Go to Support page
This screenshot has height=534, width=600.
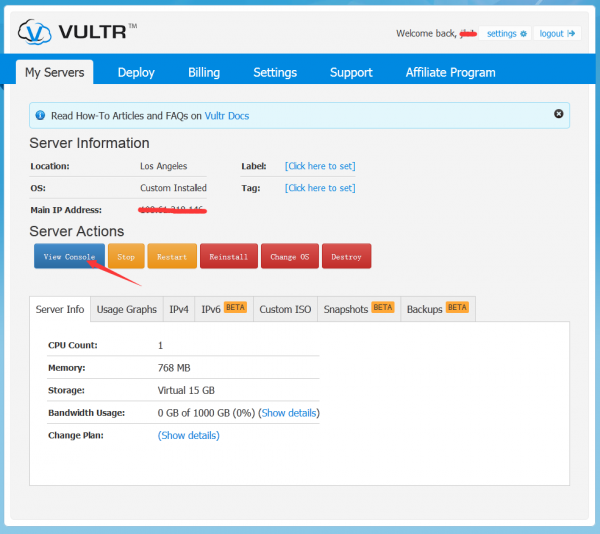[x=351, y=72]
